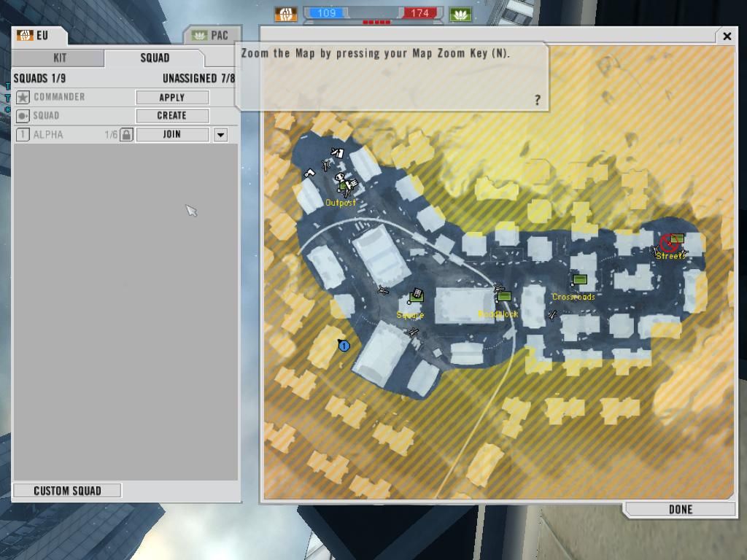Click the Commander star icon
The width and height of the screenshot is (747, 560).
tap(23, 97)
